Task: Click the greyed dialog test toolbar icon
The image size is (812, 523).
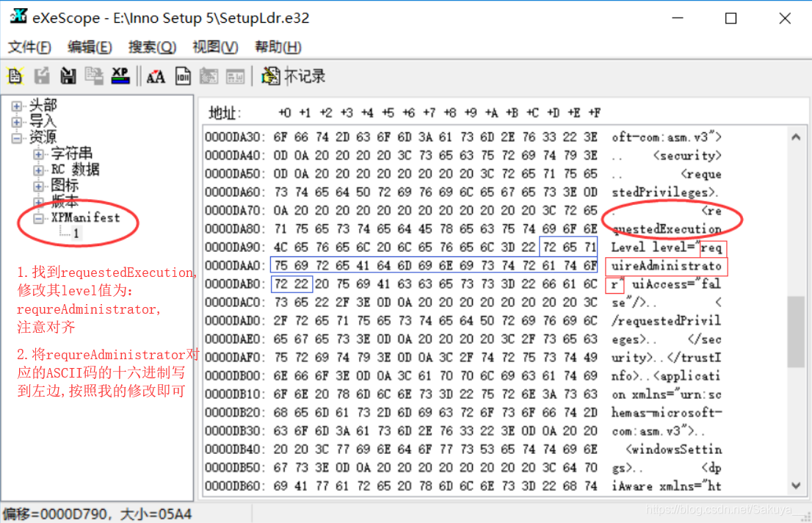Action: pos(235,76)
